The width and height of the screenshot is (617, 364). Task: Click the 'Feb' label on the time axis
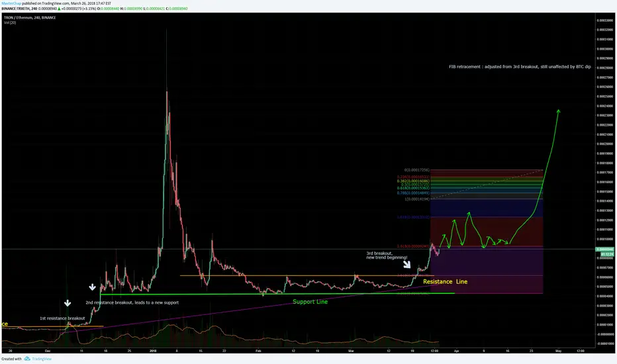258,351
